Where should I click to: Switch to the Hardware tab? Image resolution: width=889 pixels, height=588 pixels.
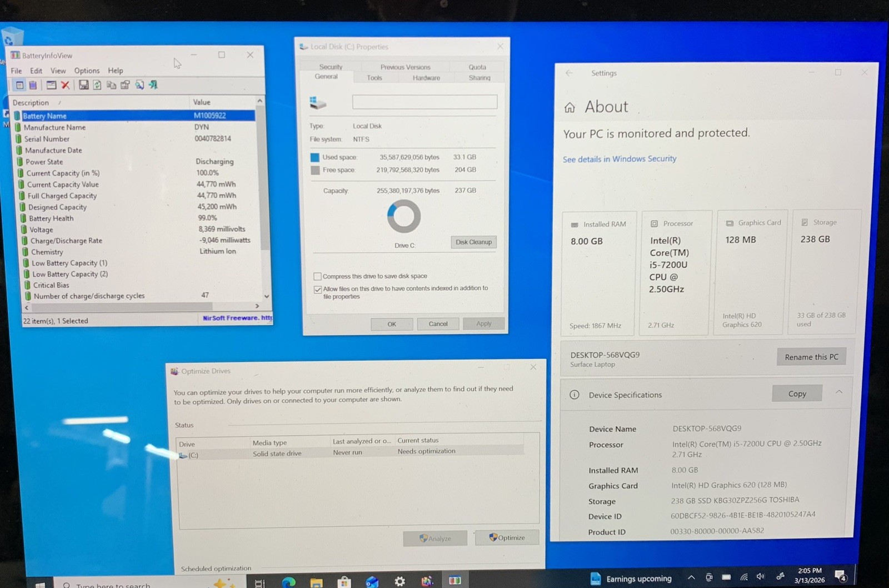click(426, 78)
